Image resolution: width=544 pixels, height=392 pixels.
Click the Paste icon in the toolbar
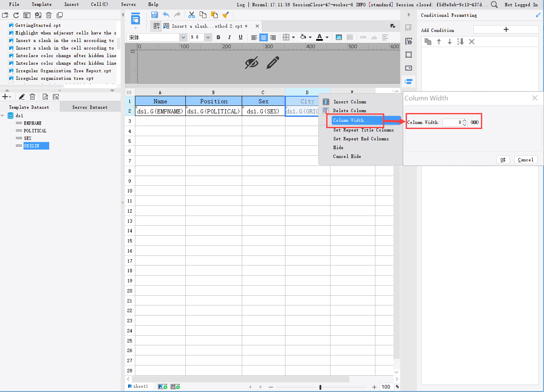(214, 15)
